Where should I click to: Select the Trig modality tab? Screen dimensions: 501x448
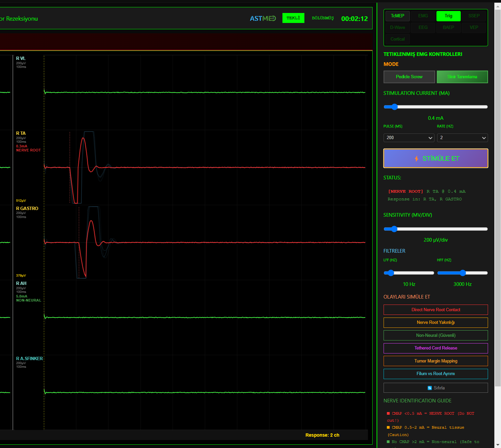448,16
